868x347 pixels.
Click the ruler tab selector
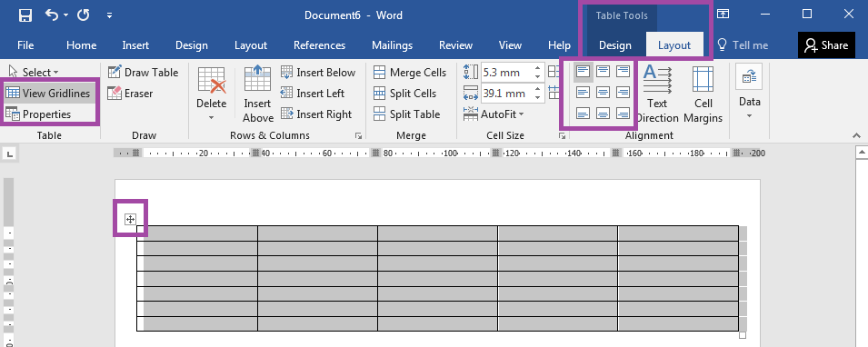click(x=10, y=154)
